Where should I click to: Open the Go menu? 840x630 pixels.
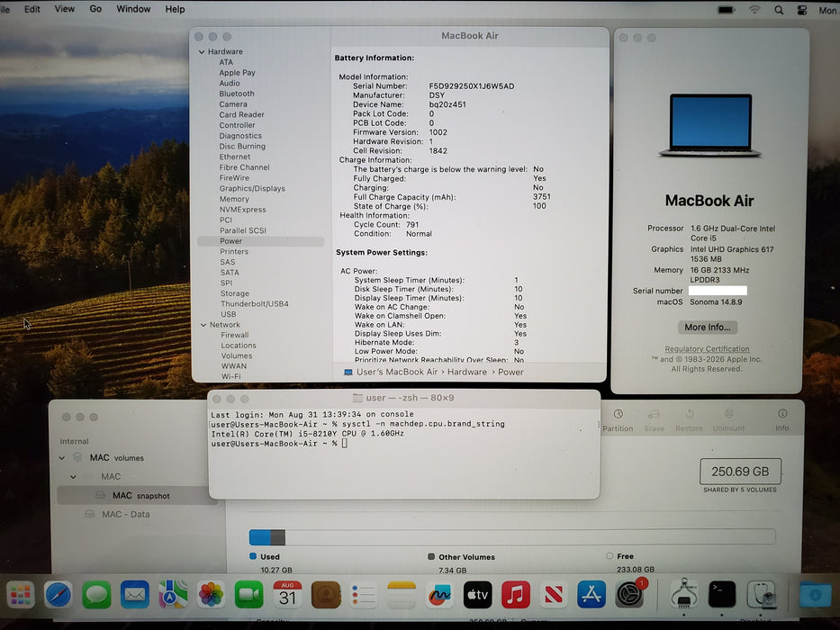click(x=95, y=9)
